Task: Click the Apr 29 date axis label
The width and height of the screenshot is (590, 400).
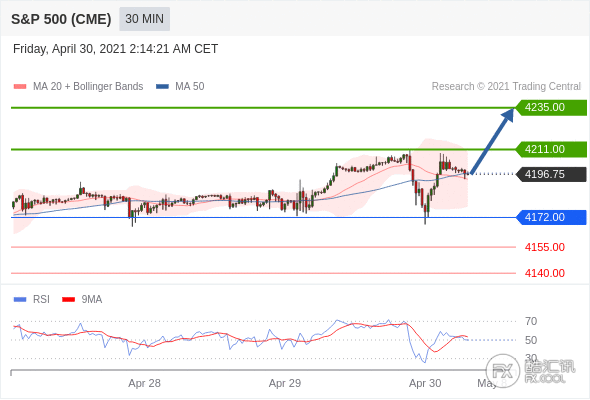Action: (285, 383)
